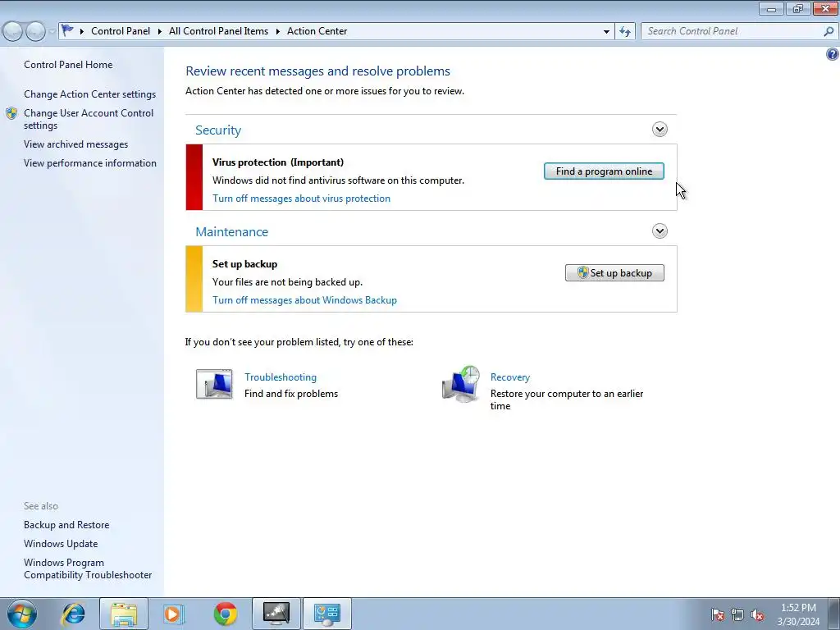Switch to the monitor app on taskbar
This screenshot has height=630, width=840.
click(276, 614)
